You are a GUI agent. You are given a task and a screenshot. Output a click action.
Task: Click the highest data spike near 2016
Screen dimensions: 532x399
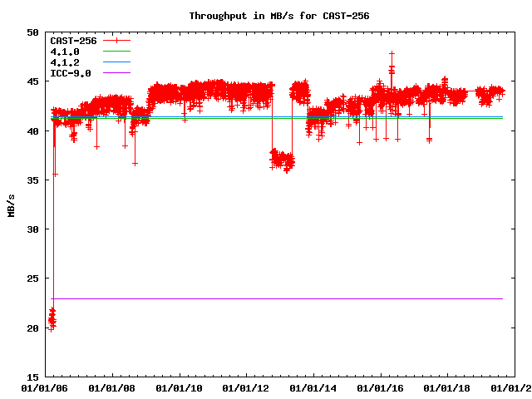[392, 53]
